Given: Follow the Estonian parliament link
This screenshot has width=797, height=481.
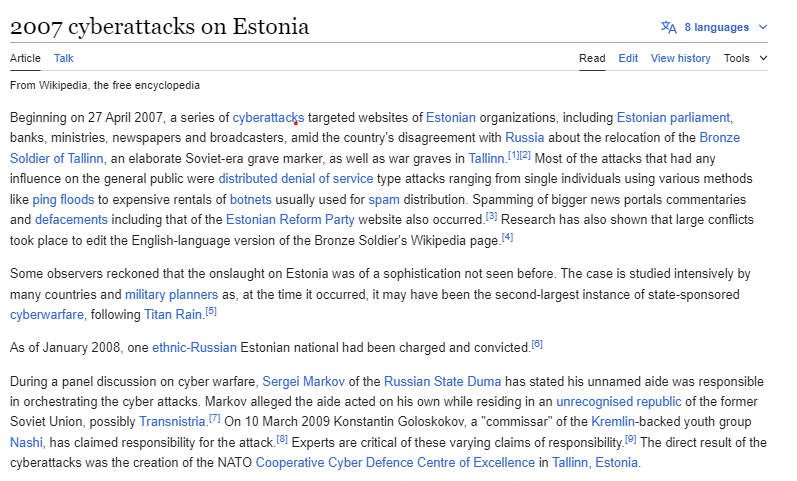Looking at the screenshot, I should 673,118.
